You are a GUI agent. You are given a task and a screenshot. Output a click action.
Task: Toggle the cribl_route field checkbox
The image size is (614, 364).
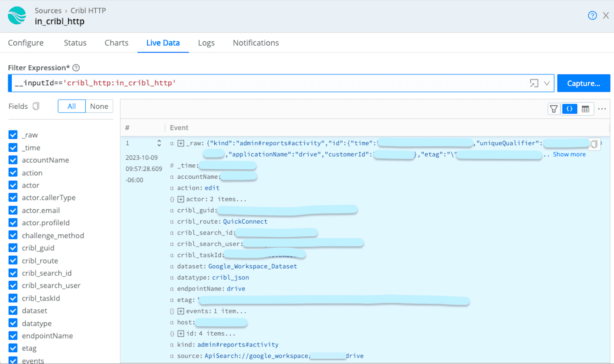(13, 261)
